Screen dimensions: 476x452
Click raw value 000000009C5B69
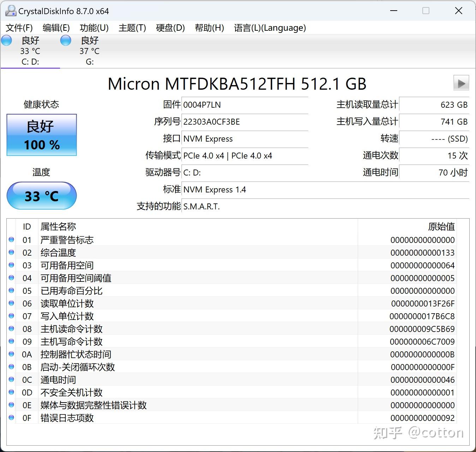pyautogui.click(x=422, y=329)
